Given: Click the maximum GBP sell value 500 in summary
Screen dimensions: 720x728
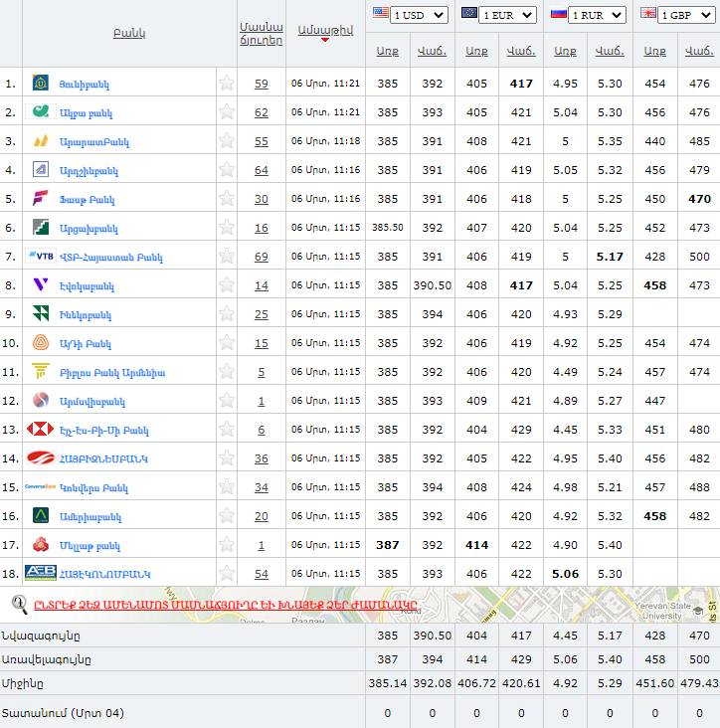Looking at the screenshot, I should tap(699, 659).
